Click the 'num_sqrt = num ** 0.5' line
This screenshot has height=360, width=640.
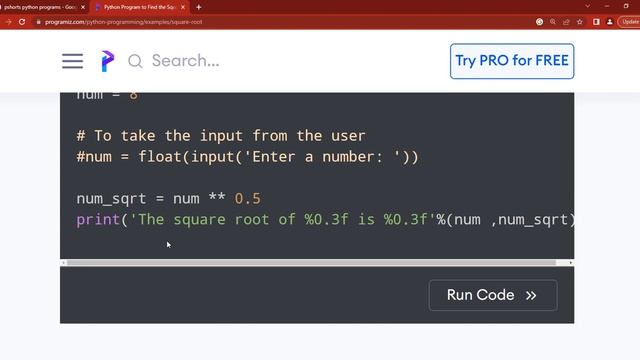pos(168,199)
